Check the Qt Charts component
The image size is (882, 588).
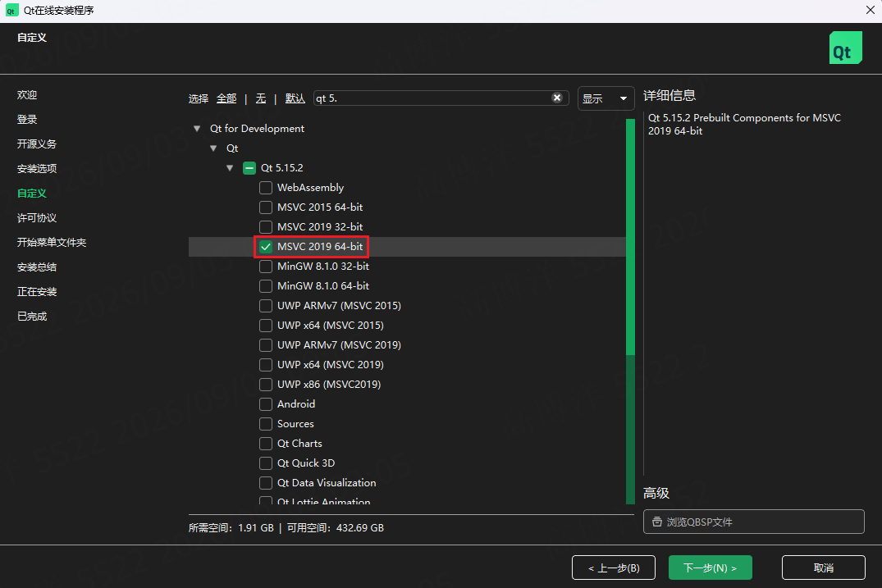266,444
